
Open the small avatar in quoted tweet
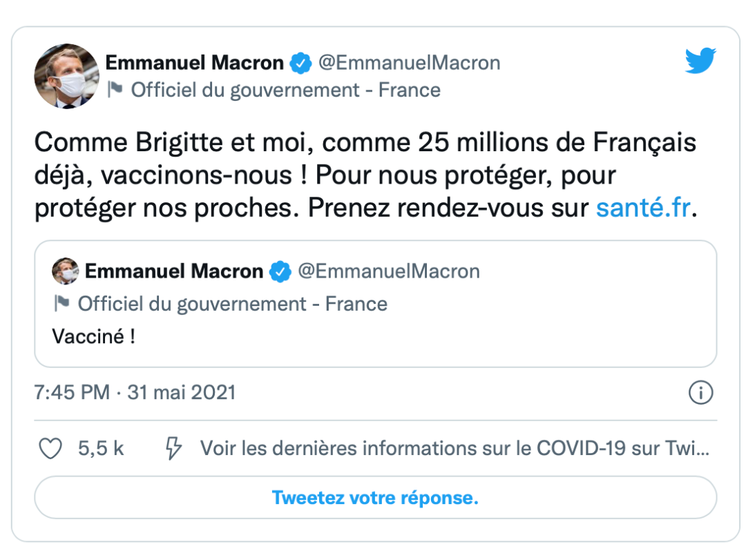point(65,271)
